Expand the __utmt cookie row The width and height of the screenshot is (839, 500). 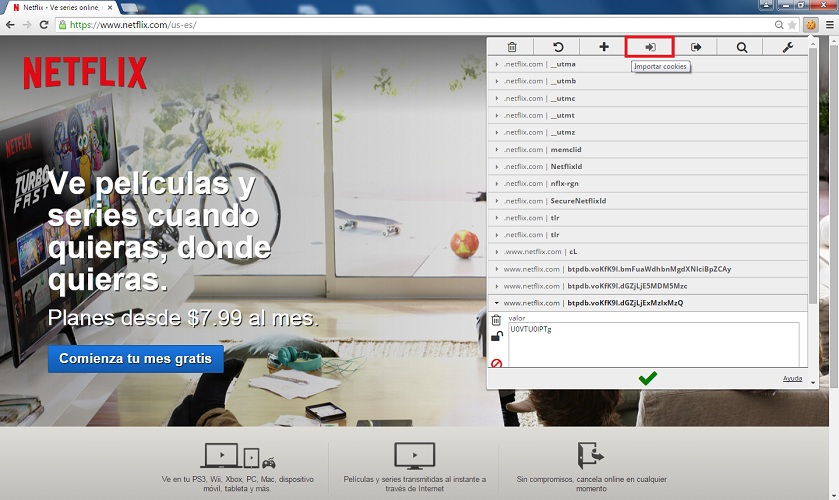(647, 116)
